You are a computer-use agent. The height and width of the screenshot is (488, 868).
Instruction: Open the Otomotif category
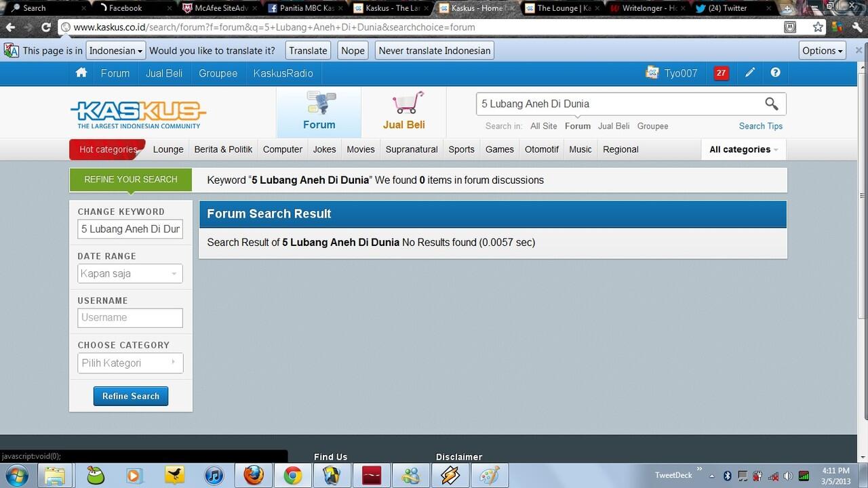click(x=542, y=149)
